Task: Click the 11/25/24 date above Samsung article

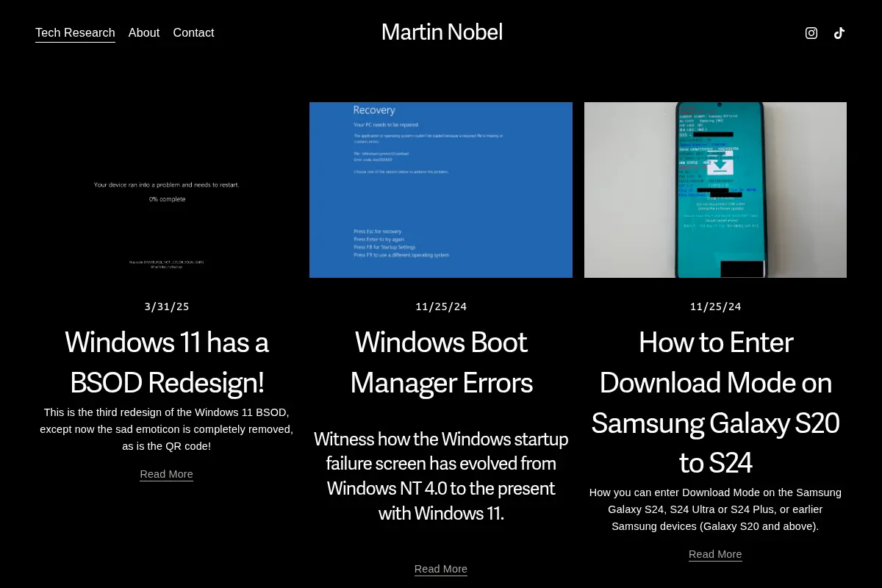Action: pyautogui.click(x=715, y=307)
